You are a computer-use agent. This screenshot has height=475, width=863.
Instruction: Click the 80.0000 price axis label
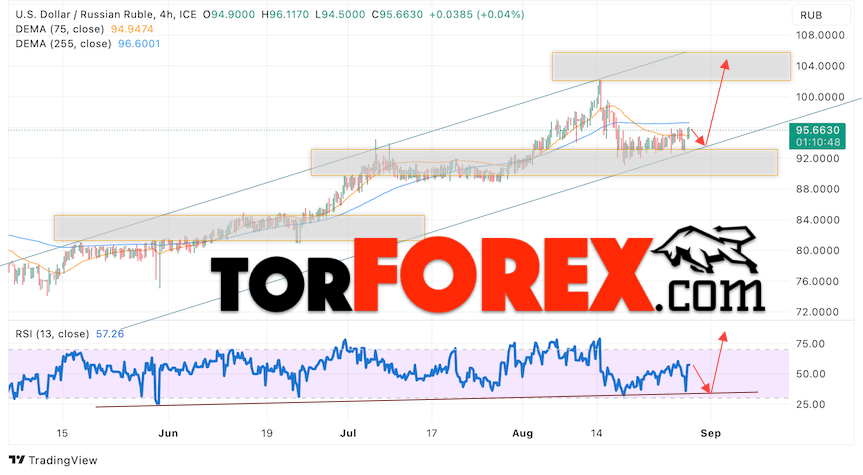coord(820,250)
